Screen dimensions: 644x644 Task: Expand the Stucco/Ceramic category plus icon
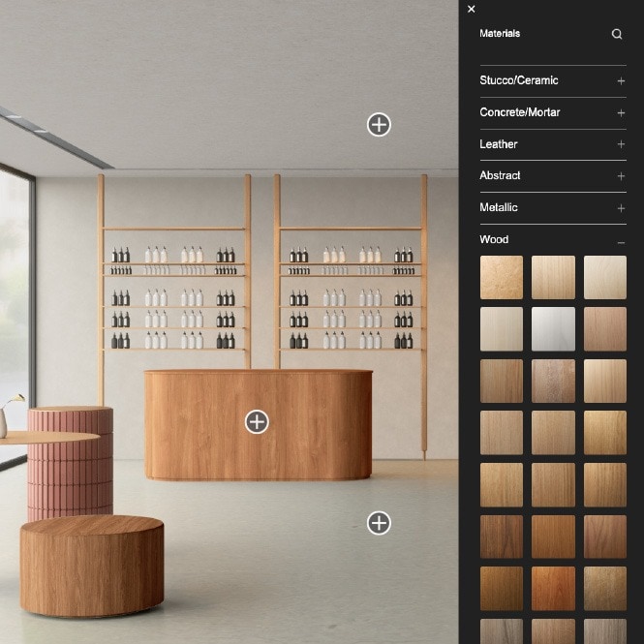(x=621, y=81)
